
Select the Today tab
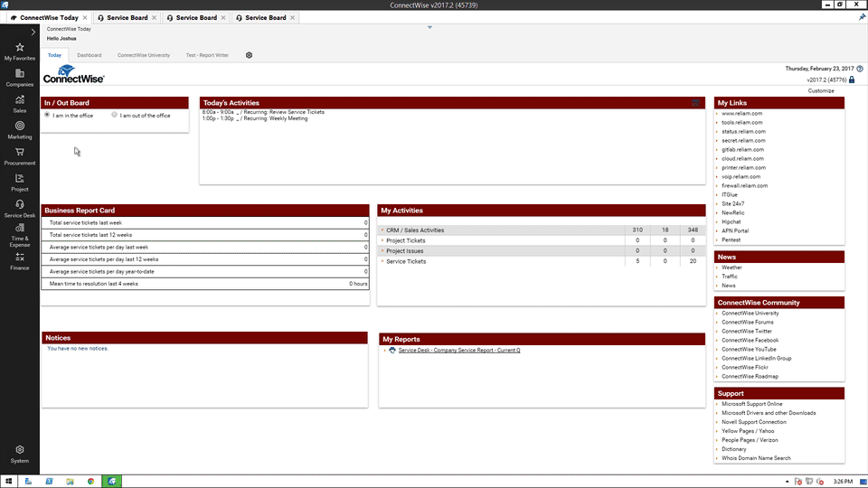(x=54, y=55)
